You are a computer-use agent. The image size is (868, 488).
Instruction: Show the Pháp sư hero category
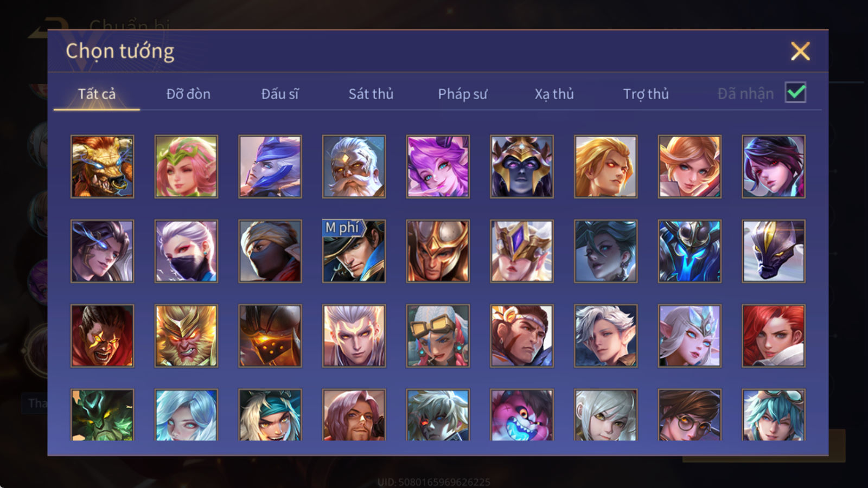coord(462,94)
